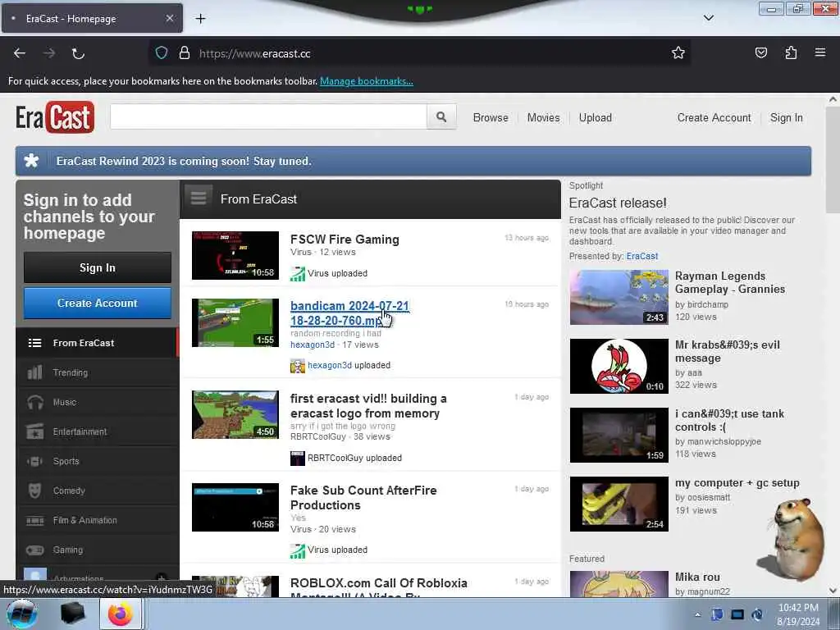Open ROBLOX.com Call Of Robloxia title
The width and height of the screenshot is (840, 630).
coord(379,587)
